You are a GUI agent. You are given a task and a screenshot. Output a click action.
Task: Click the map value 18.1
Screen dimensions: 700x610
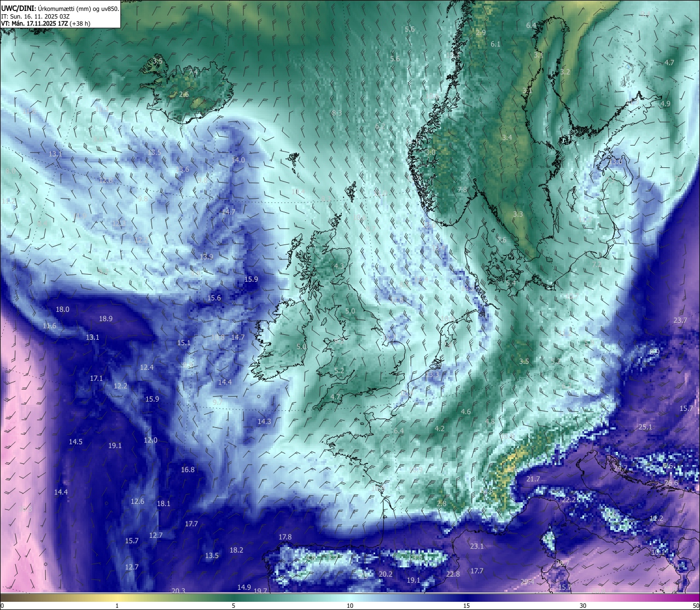(x=164, y=503)
